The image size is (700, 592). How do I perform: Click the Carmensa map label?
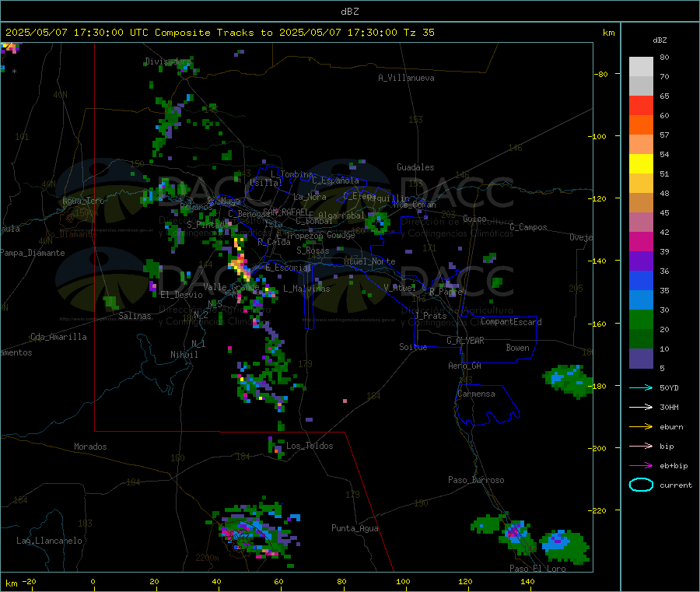pyautogui.click(x=476, y=394)
